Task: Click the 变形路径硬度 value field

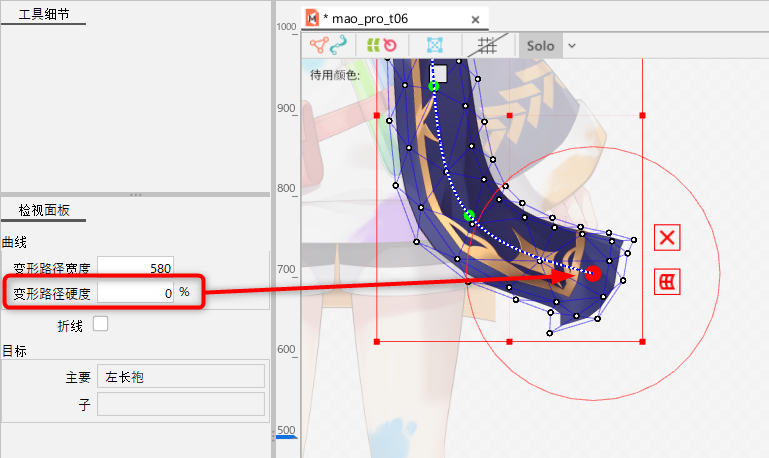Action: 135,293
